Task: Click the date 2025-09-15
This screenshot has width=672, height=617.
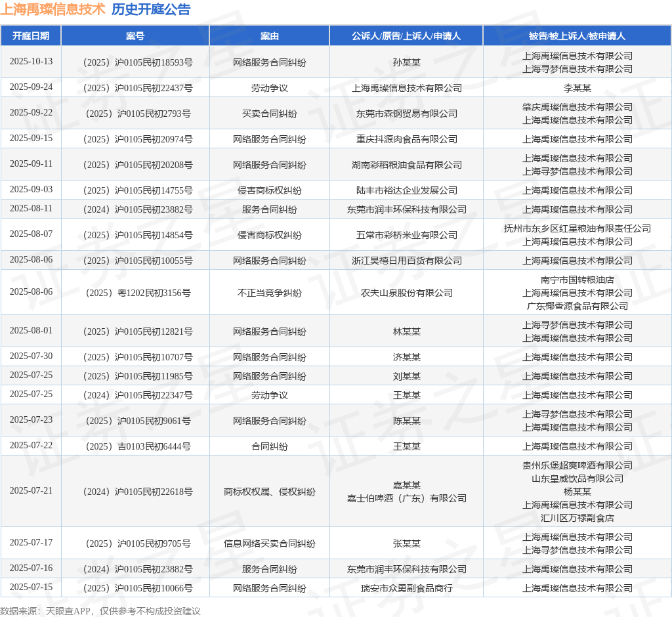Action: coord(31,138)
